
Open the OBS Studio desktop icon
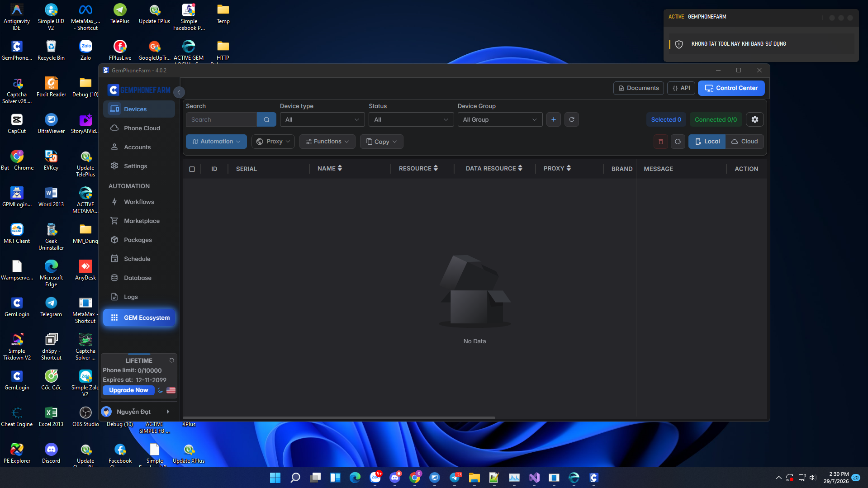tap(85, 417)
